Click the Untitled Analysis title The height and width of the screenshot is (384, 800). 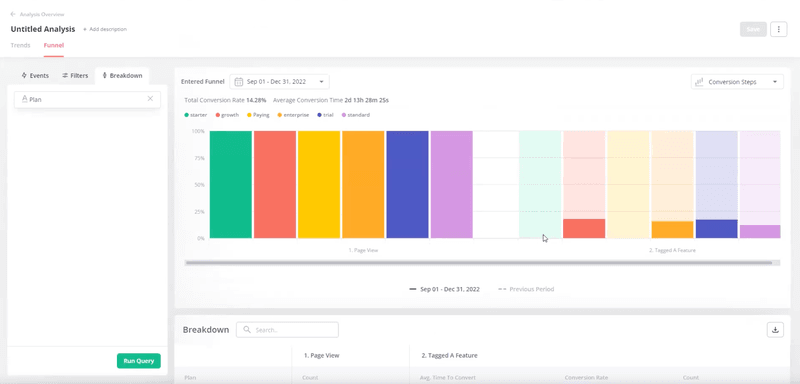(43, 29)
